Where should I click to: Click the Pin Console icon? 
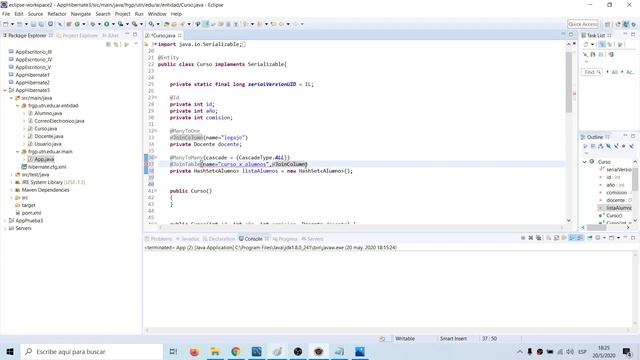590,238
